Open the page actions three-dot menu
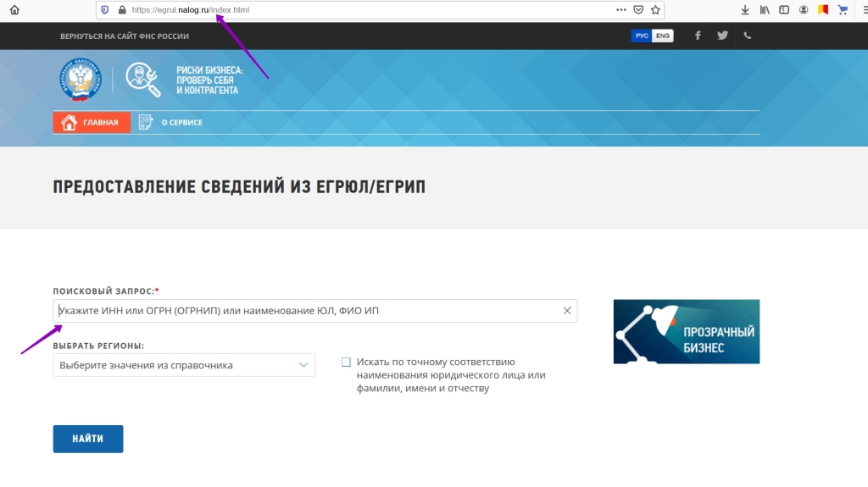This screenshot has width=868, height=487. pyautogui.click(x=621, y=10)
